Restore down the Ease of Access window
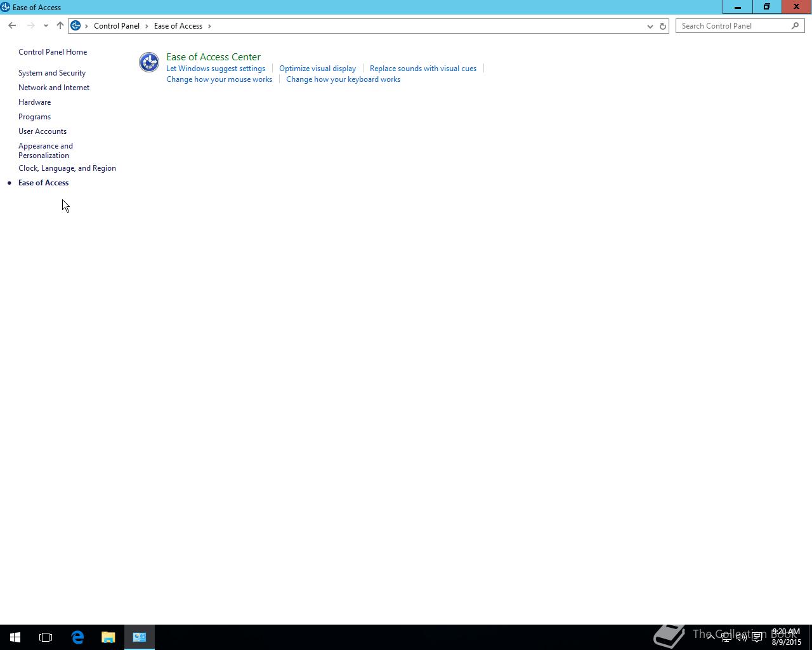812x650 pixels. [767, 7]
